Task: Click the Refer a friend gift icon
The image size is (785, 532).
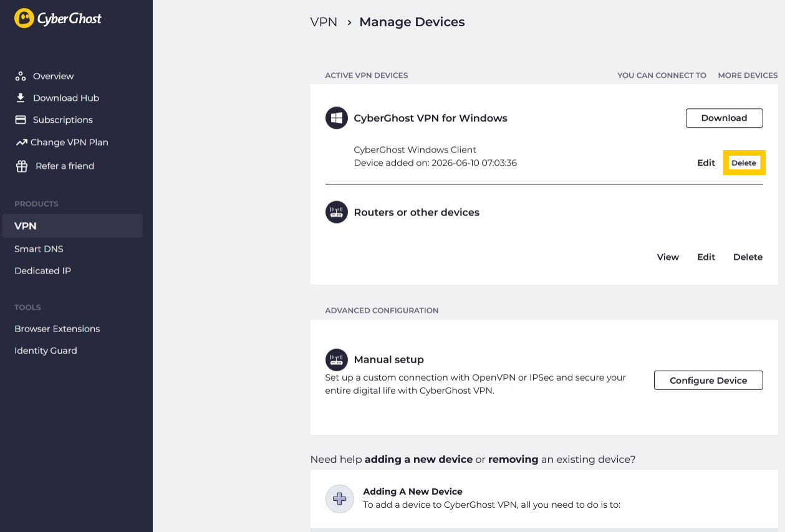Action: tap(22, 166)
